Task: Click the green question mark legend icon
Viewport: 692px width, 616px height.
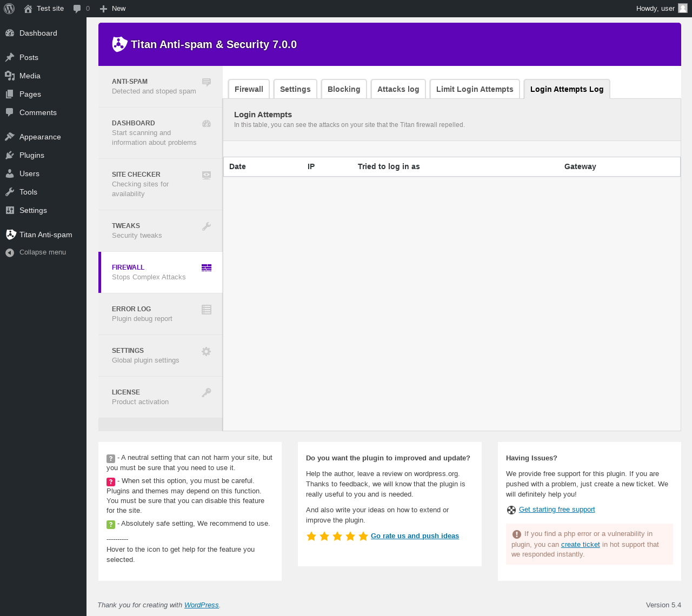Action: 111,524
